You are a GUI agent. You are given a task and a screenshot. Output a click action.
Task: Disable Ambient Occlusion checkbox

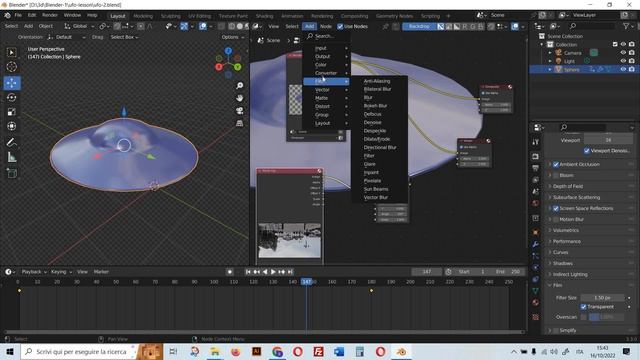(556, 164)
